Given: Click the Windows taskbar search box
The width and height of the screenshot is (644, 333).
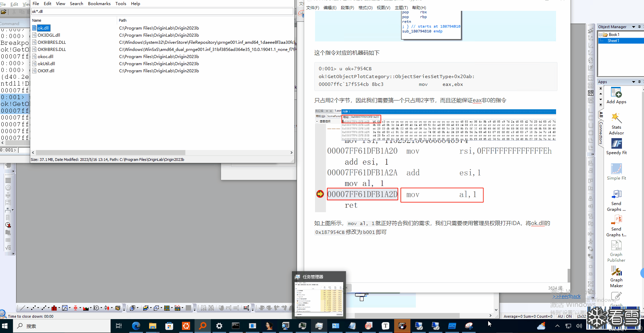Looking at the screenshot, I should point(62,326).
